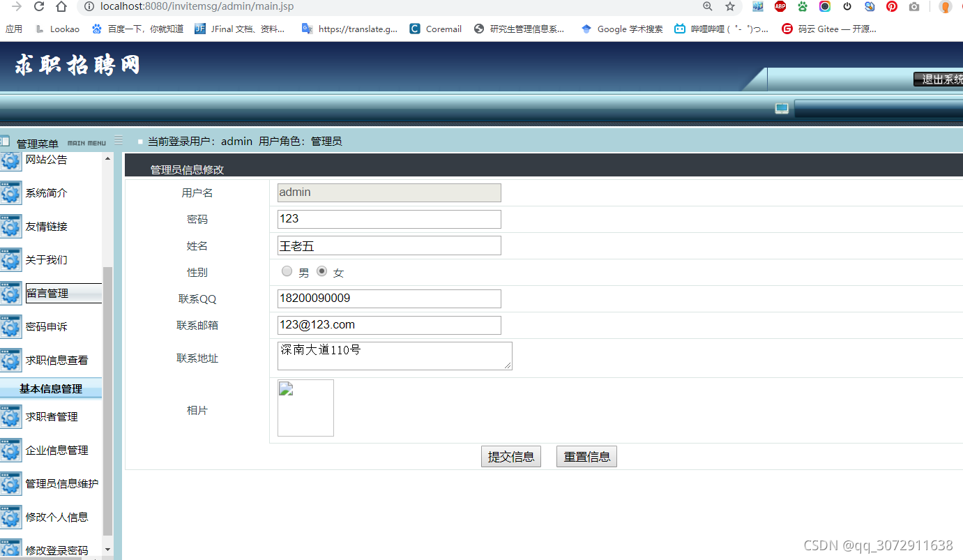This screenshot has height=560, width=963.
Task: Open JFinal 文档 bookmark
Action: pos(240,29)
